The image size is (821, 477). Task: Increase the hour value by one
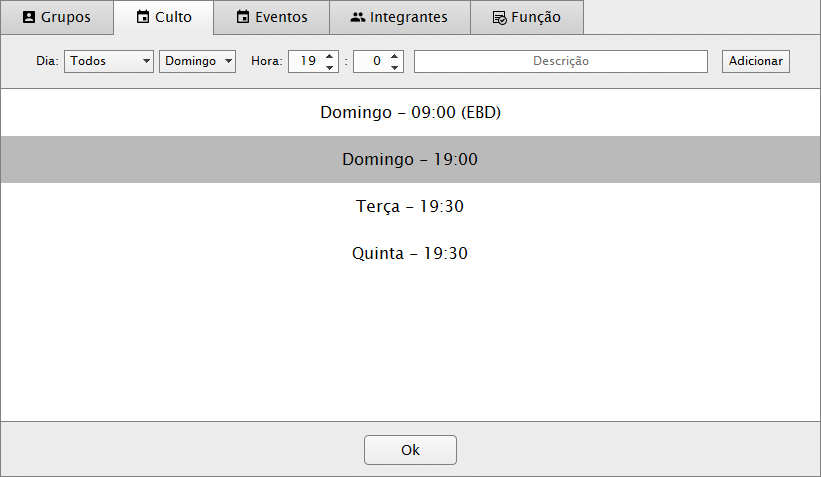(x=330, y=56)
